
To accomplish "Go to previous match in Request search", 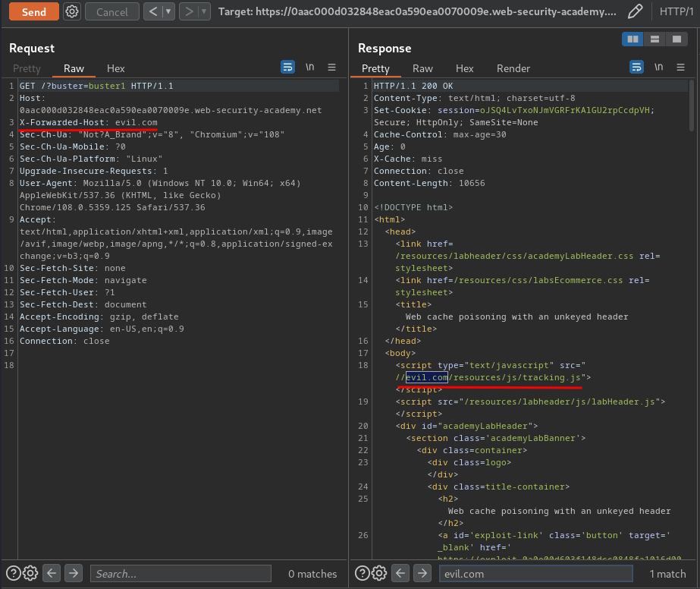I will pyautogui.click(x=52, y=573).
